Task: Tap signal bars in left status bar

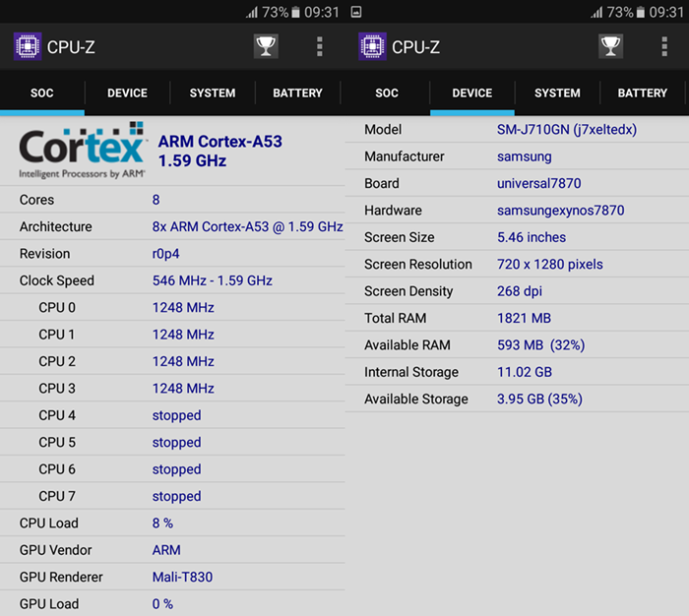Action: 252,13
